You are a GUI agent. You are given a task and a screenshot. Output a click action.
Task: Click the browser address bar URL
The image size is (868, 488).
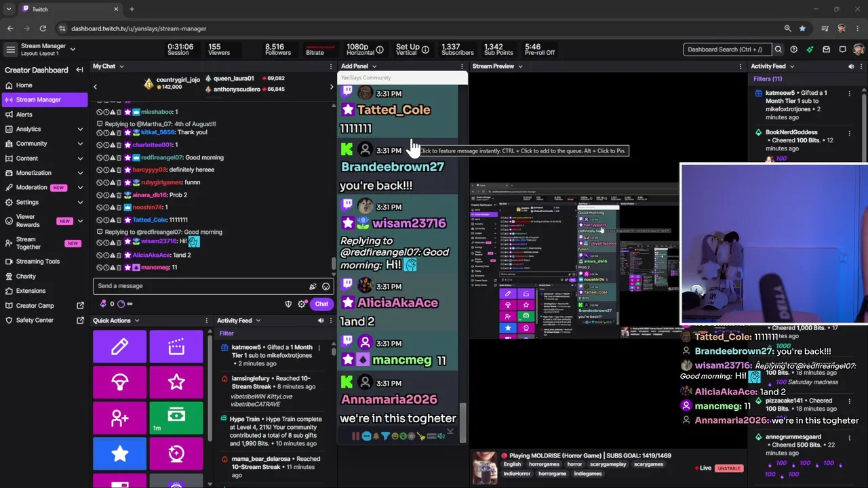click(139, 28)
